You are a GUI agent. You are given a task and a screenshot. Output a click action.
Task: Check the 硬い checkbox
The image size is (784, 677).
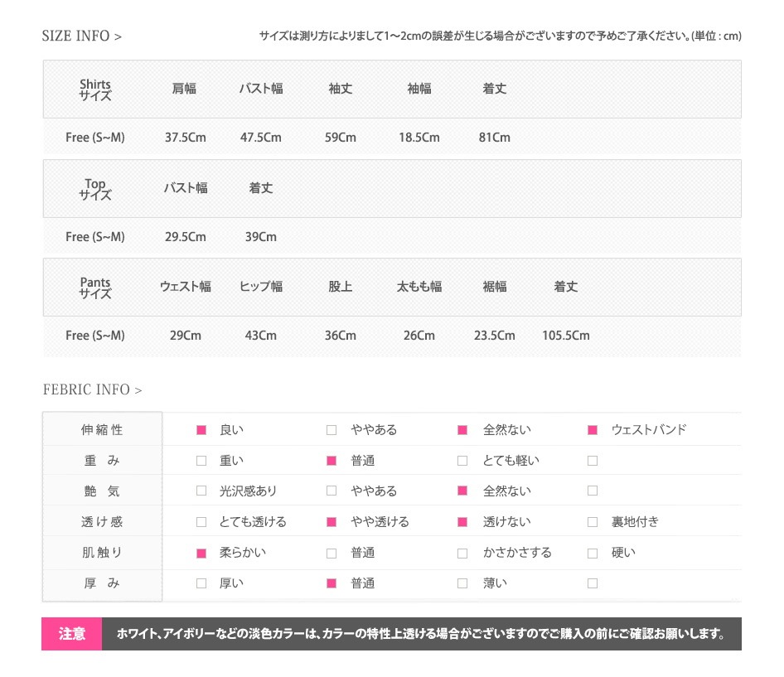click(x=593, y=553)
